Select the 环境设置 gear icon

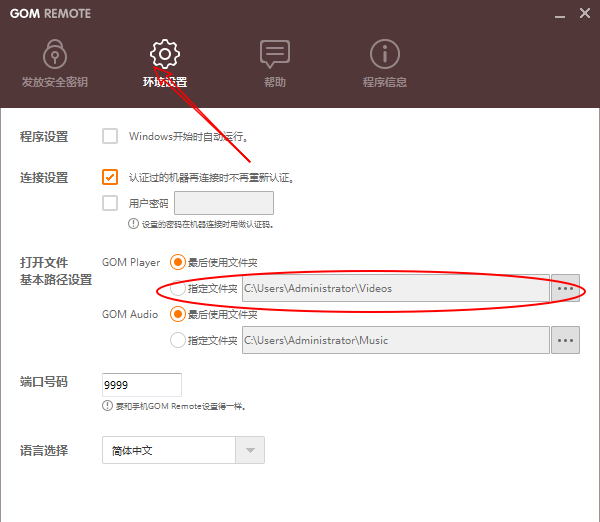click(165, 54)
